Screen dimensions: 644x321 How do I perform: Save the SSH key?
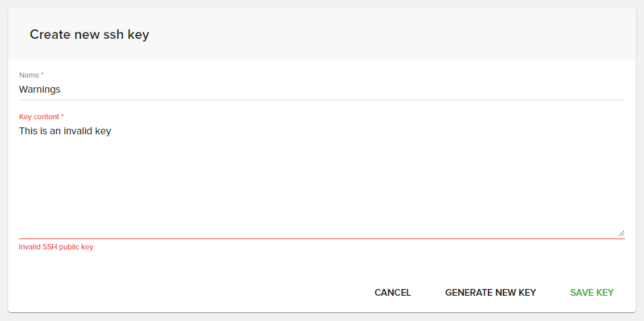point(591,292)
